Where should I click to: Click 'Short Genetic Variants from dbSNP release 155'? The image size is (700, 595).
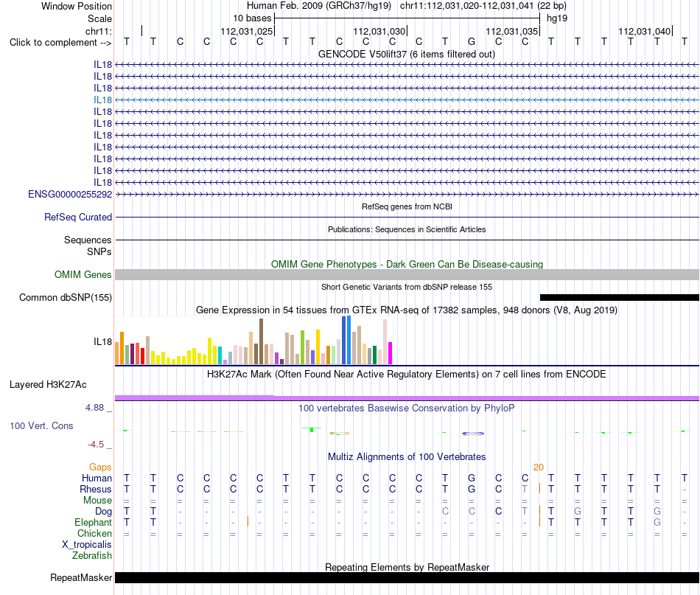407,287
